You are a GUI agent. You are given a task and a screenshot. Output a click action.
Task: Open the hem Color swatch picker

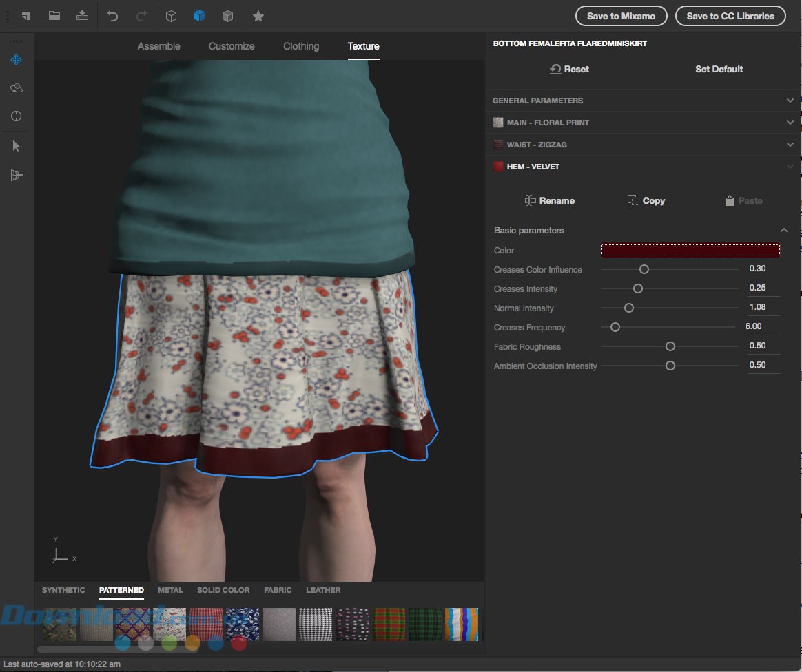click(690, 250)
